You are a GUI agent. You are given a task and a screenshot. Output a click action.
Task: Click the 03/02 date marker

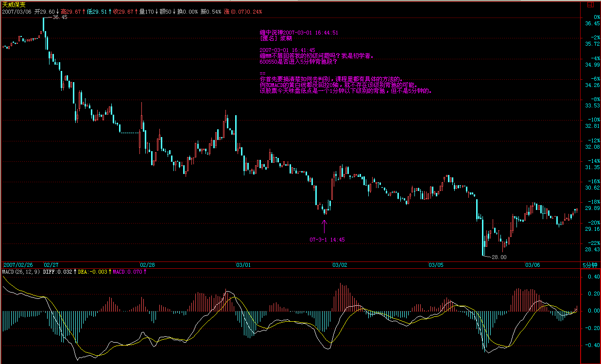coord(340,265)
